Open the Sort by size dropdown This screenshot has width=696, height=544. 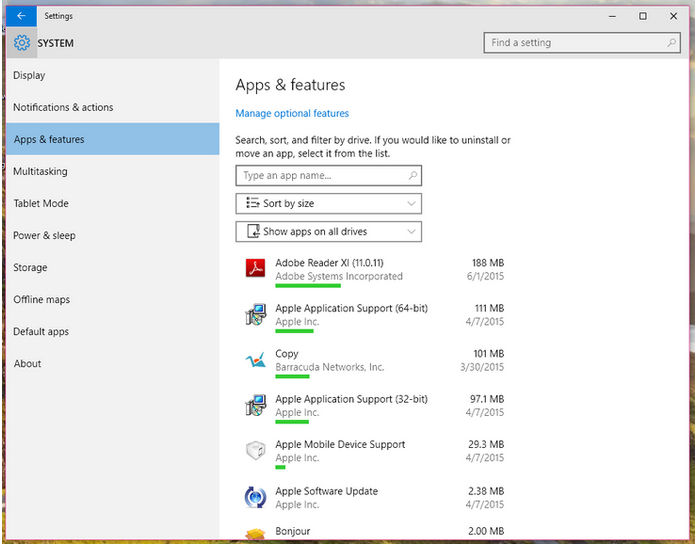328,204
